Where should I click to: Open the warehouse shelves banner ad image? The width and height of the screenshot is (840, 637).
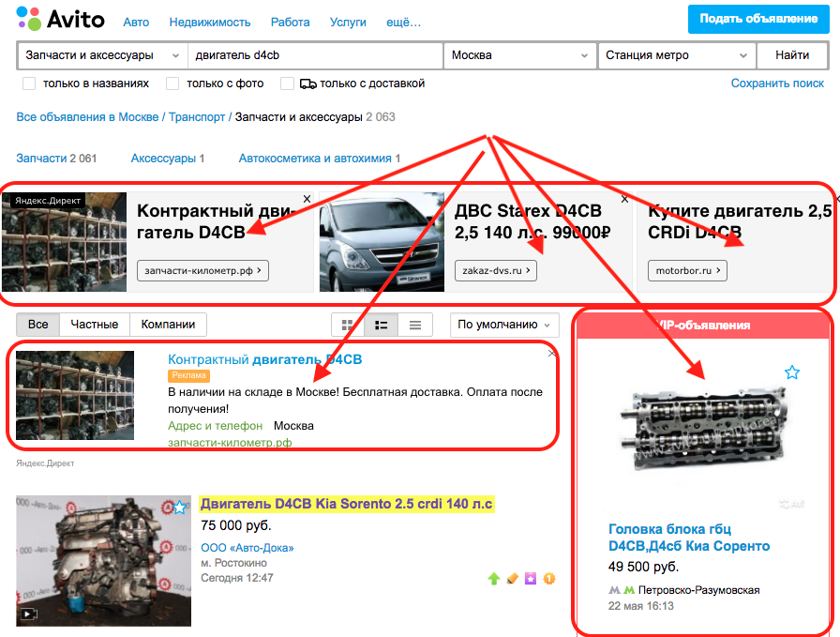coord(65,242)
